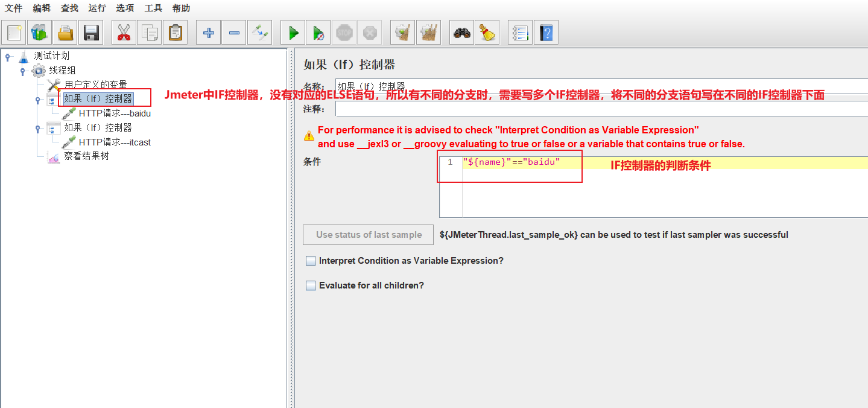Click the Open file folder icon
The image size is (868, 408).
(x=65, y=33)
